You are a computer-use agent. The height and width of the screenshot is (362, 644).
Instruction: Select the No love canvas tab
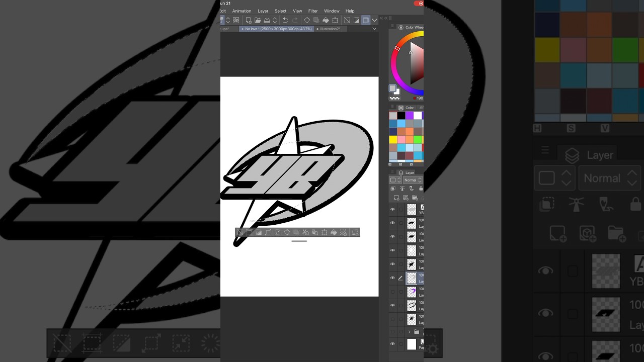[x=276, y=29]
